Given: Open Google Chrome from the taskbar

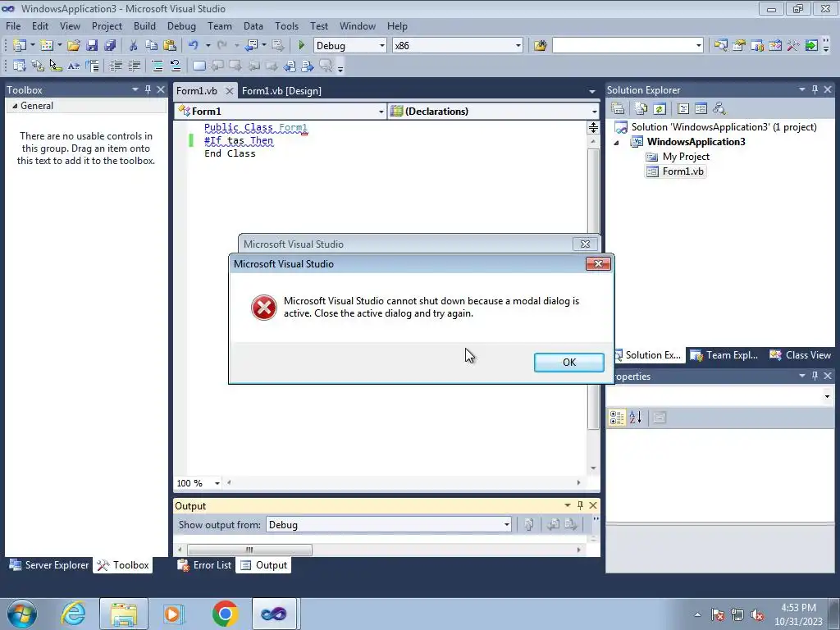Looking at the screenshot, I should [x=225, y=614].
